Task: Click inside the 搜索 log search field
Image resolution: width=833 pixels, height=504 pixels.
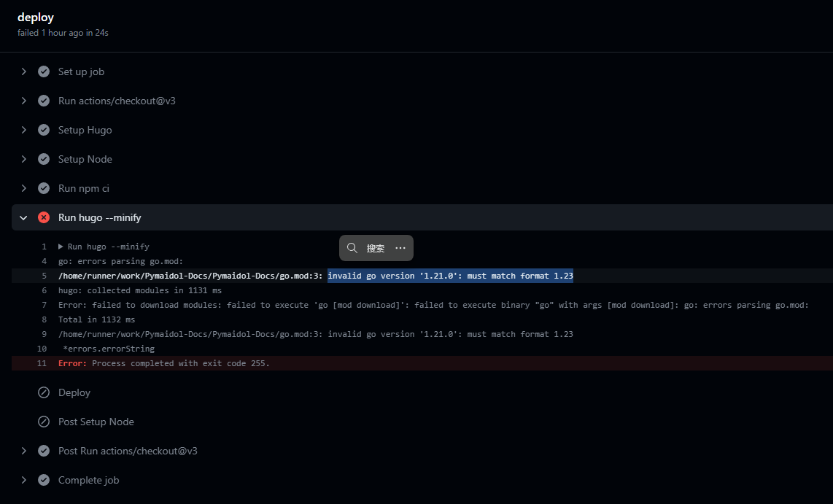Action: coord(376,248)
